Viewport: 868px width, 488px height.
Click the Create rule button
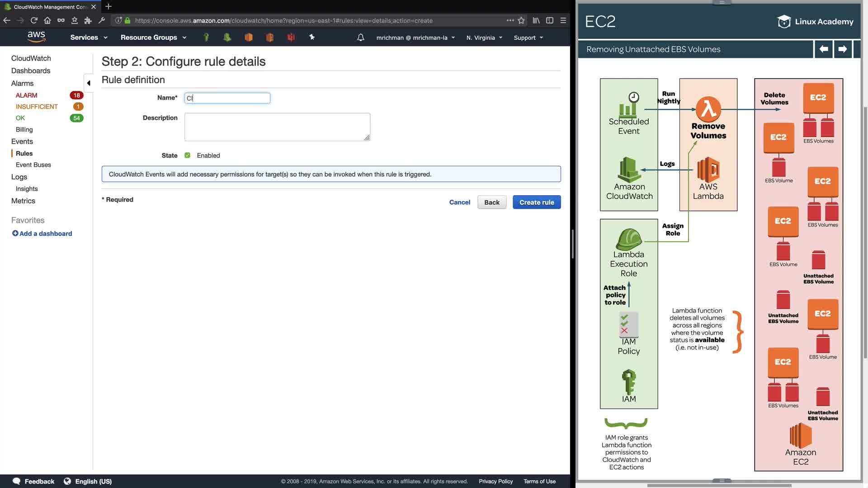pos(537,202)
